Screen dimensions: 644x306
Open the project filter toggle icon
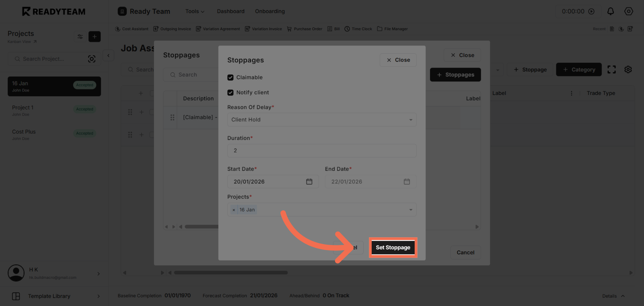80,37
